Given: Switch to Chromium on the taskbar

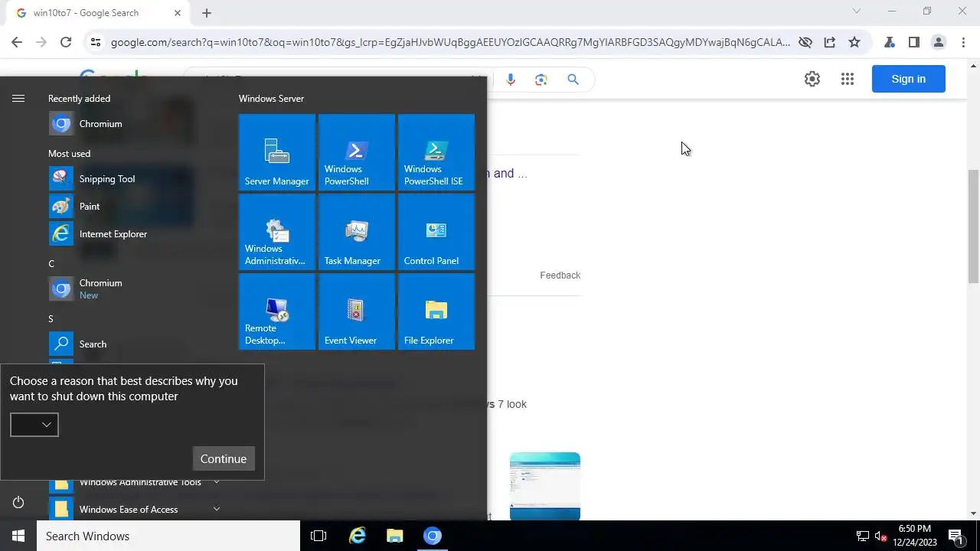Looking at the screenshot, I should [x=433, y=536].
